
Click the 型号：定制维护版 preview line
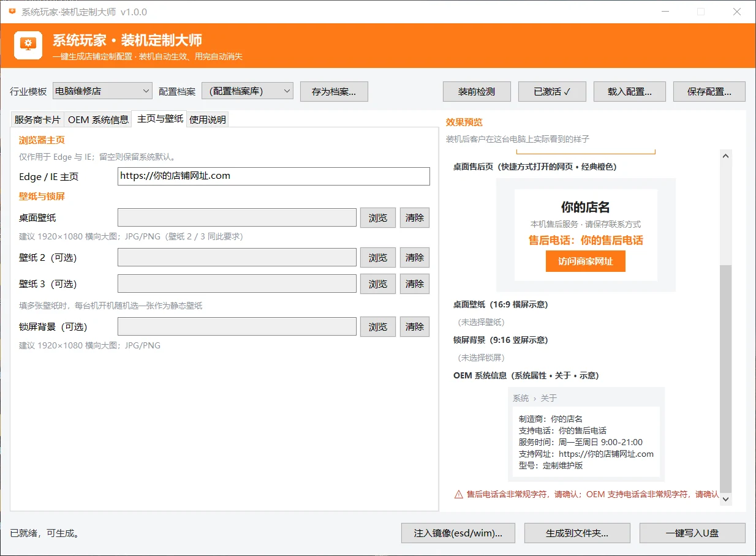point(551,465)
